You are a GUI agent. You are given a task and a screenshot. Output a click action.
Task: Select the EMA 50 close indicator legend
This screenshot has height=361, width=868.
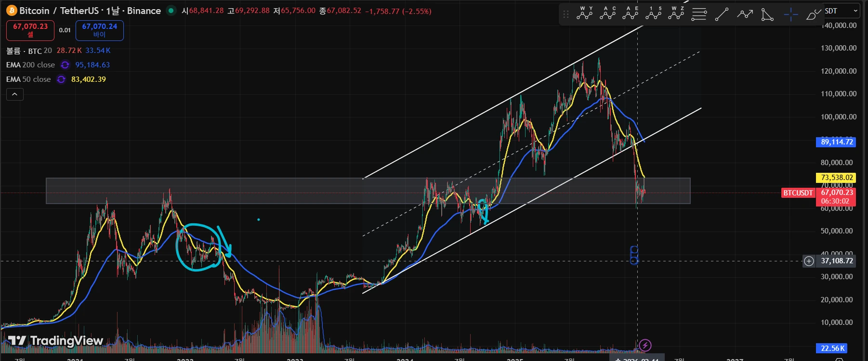[x=28, y=79]
